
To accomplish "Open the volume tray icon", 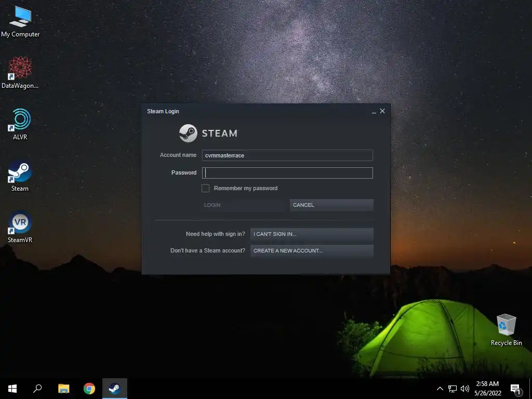I will tap(465, 389).
